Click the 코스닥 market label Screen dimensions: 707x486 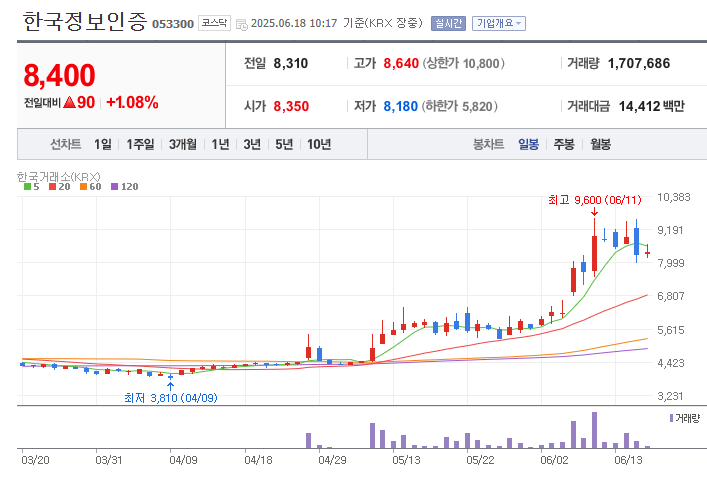[x=214, y=23]
